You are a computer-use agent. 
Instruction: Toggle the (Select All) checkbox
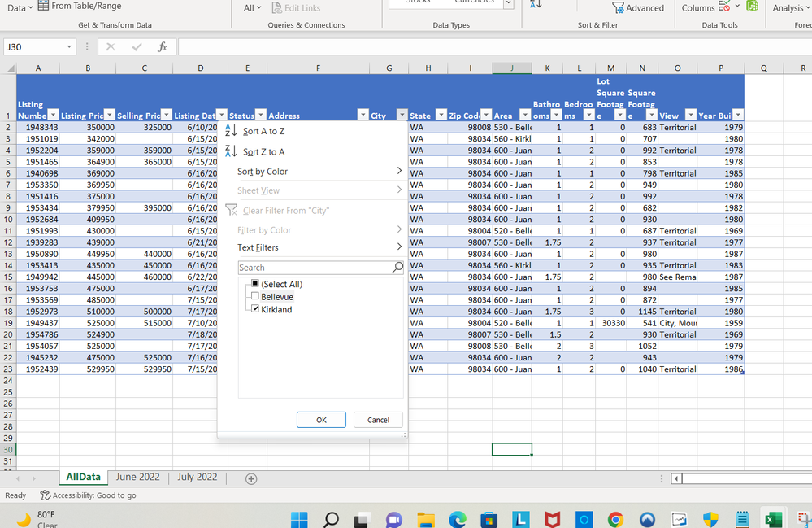(x=254, y=283)
